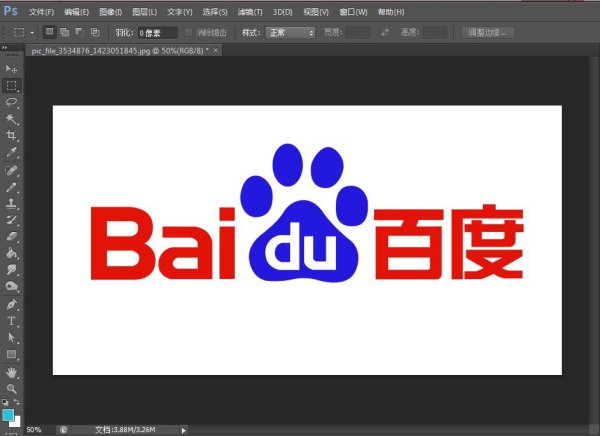Open the 窗口(W) menu
The image size is (600, 436).
pos(353,12)
